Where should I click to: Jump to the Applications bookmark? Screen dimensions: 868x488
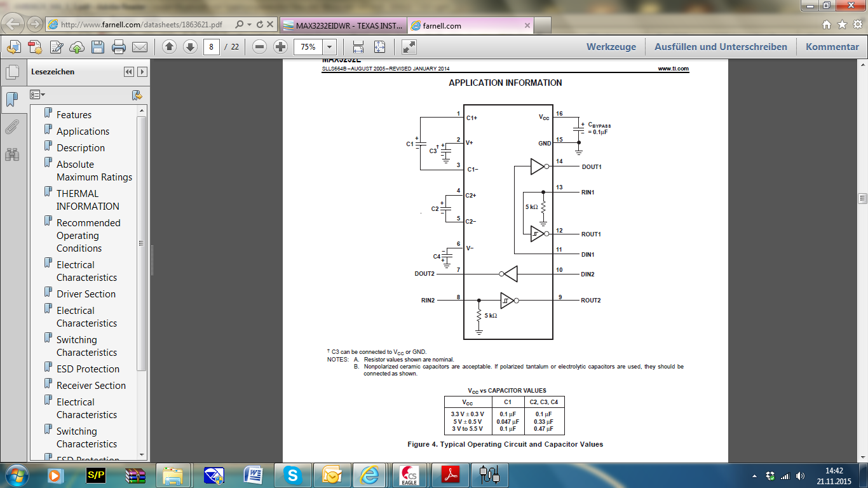pos(83,132)
